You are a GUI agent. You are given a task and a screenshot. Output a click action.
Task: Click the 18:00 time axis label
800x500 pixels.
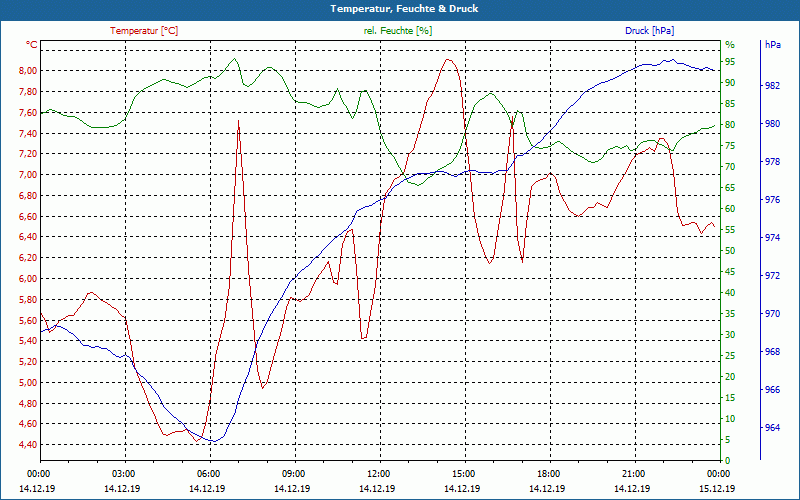(547, 473)
